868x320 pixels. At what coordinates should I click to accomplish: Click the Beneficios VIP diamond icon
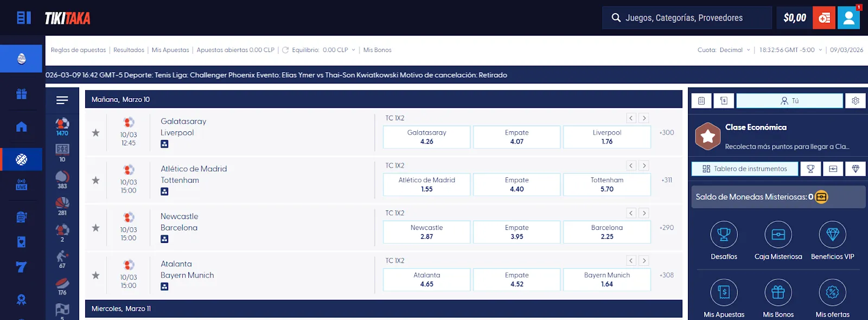(832, 234)
